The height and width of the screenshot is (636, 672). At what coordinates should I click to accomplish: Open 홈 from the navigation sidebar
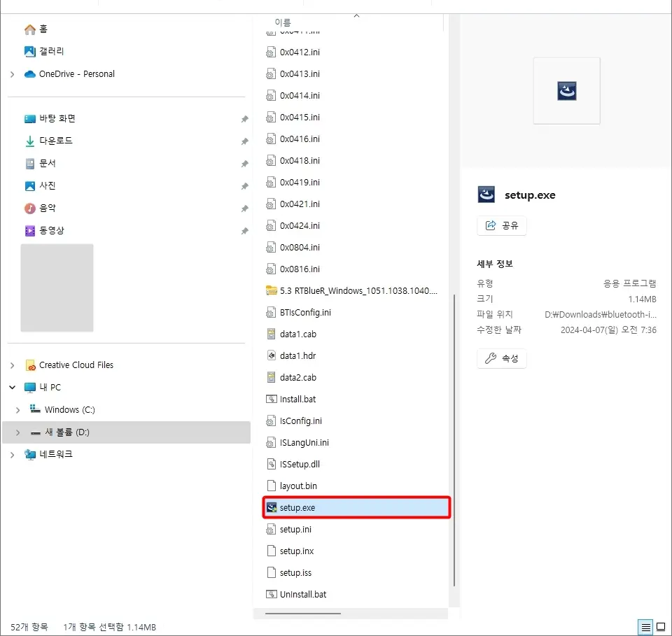(43, 29)
